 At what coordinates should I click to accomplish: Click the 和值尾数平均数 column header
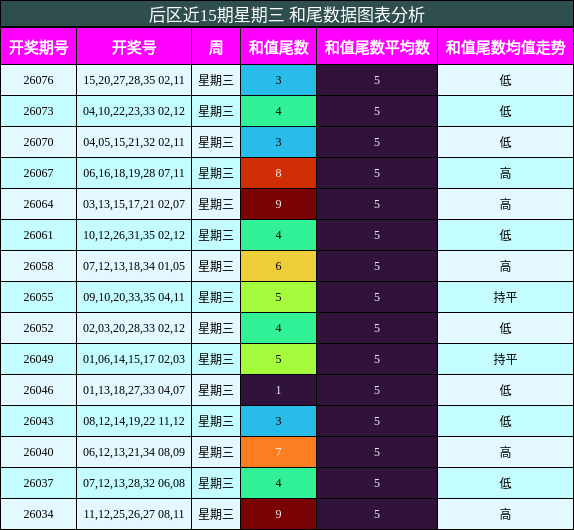coord(377,47)
